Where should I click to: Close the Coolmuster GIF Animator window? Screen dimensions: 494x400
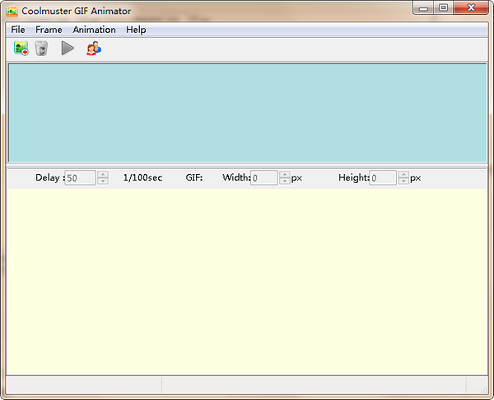click(471, 8)
